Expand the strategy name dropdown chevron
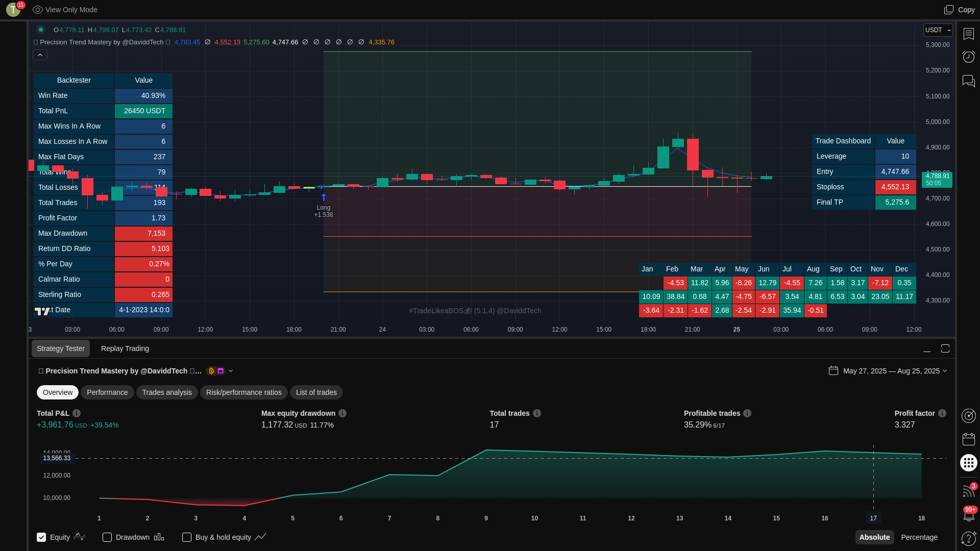 tap(231, 371)
